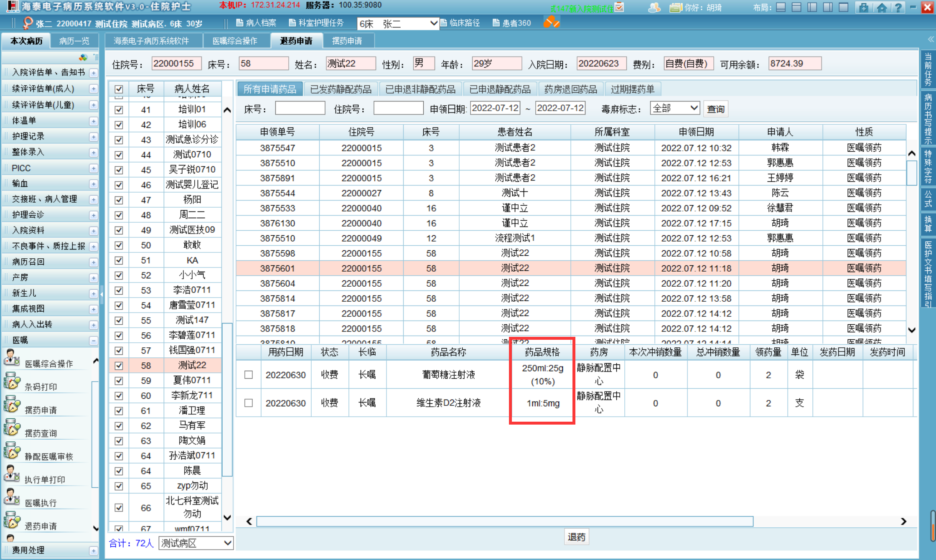Open the users group icon

click(654, 8)
